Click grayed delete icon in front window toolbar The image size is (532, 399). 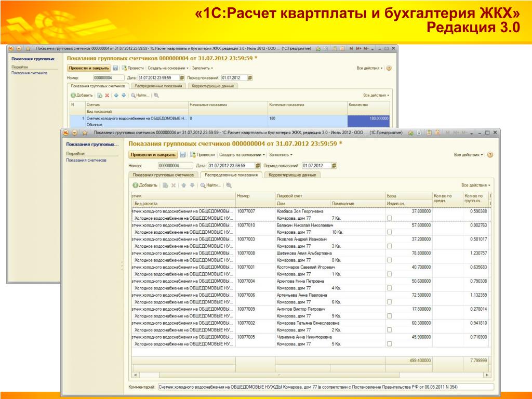[174, 185]
